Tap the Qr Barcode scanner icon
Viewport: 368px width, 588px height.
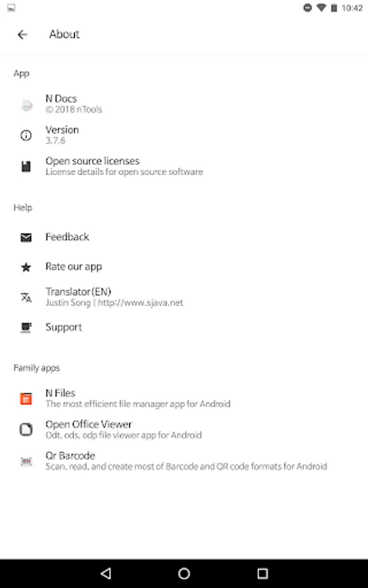point(26,461)
